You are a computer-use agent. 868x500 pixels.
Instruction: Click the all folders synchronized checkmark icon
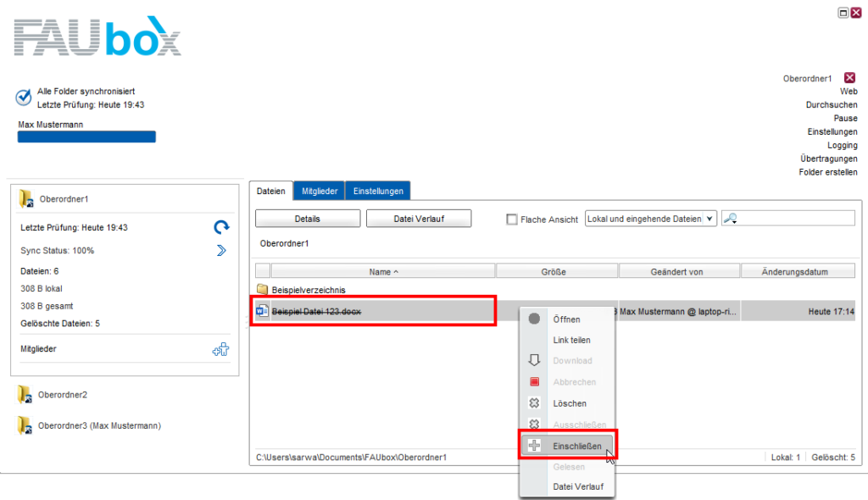pos(24,97)
